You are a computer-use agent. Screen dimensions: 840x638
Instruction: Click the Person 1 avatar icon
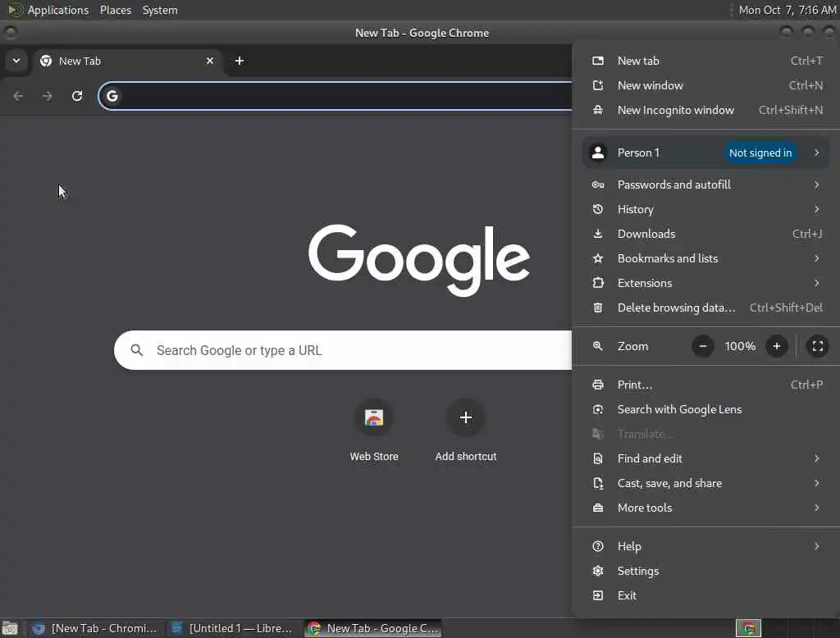pyautogui.click(x=598, y=153)
